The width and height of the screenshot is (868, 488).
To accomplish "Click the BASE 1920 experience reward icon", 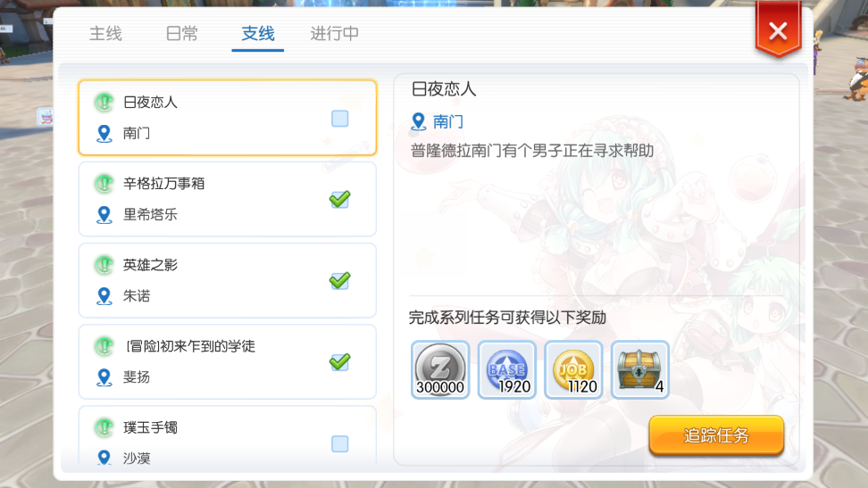I will coord(507,369).
